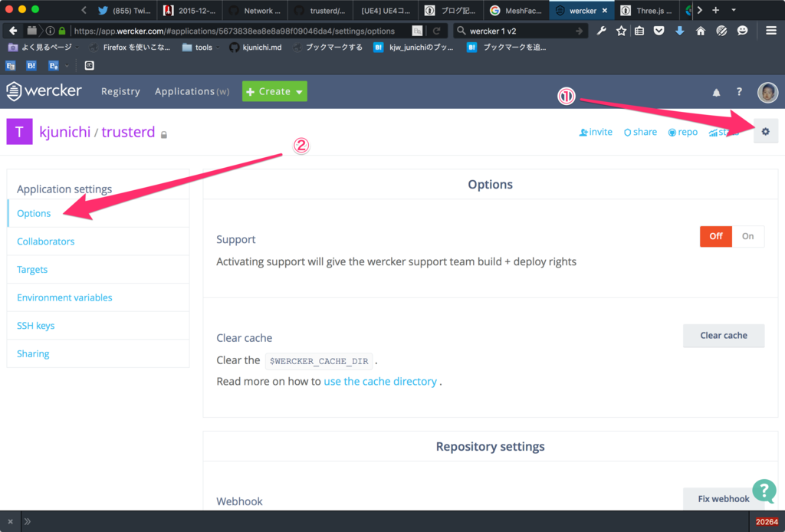Click the wrench developer tools icon
This screenshot has height=532, width=785.
pos(601,31)
